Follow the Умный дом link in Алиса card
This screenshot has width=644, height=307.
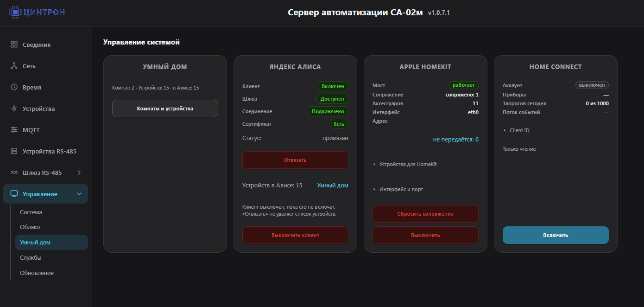[333, 185]
